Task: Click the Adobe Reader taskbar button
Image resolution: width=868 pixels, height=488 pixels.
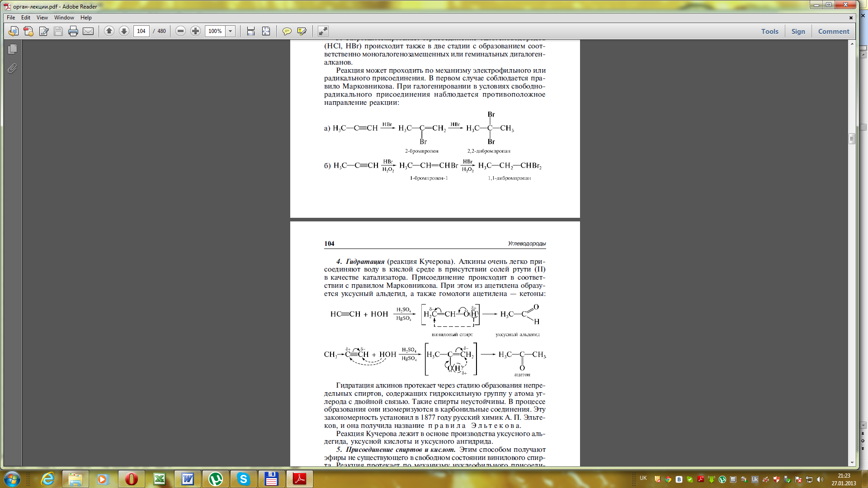Action: pyautogui.click(x=299, y=479)
